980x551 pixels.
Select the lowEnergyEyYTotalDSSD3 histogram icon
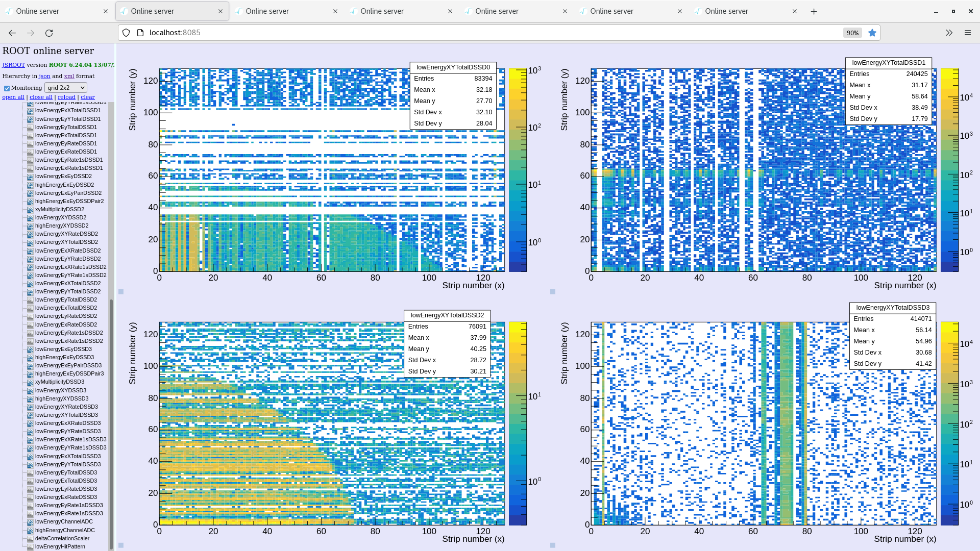pyautogui.click(x=30, y=464)
